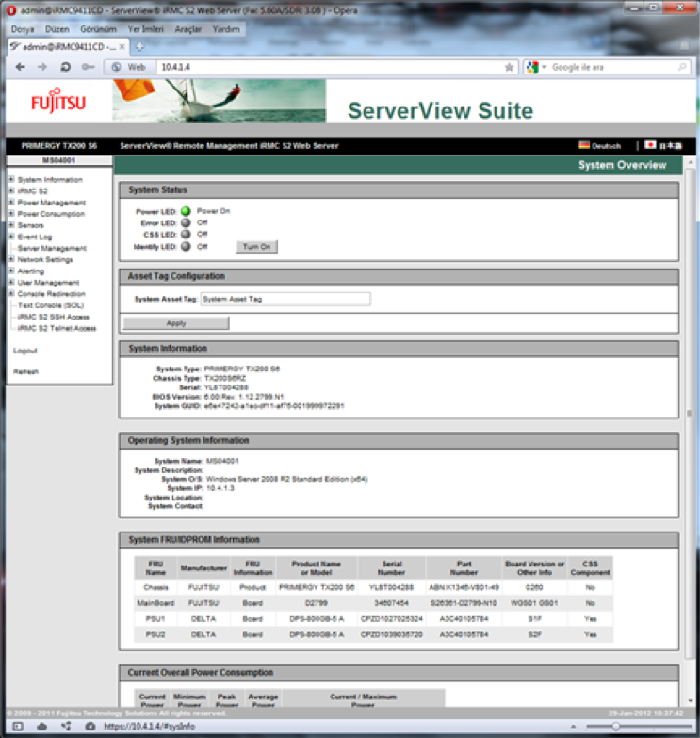This screenshot has width=700, height=738.
Task: Select the System IP value 10.4.1.3
Action: point(220,488)
